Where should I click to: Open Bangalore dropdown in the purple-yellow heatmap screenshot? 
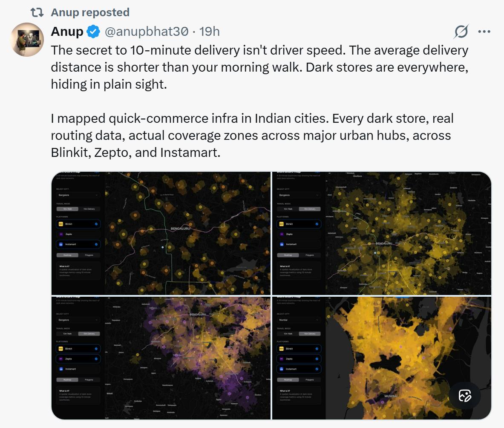[78, 320]
